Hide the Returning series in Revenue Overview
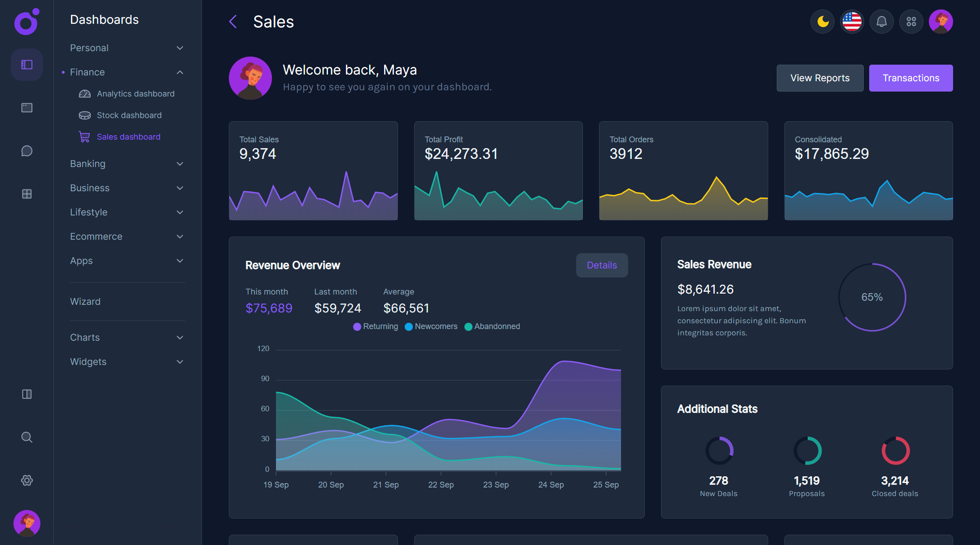The height and width of the screenshot is (545, 980). 375,326
